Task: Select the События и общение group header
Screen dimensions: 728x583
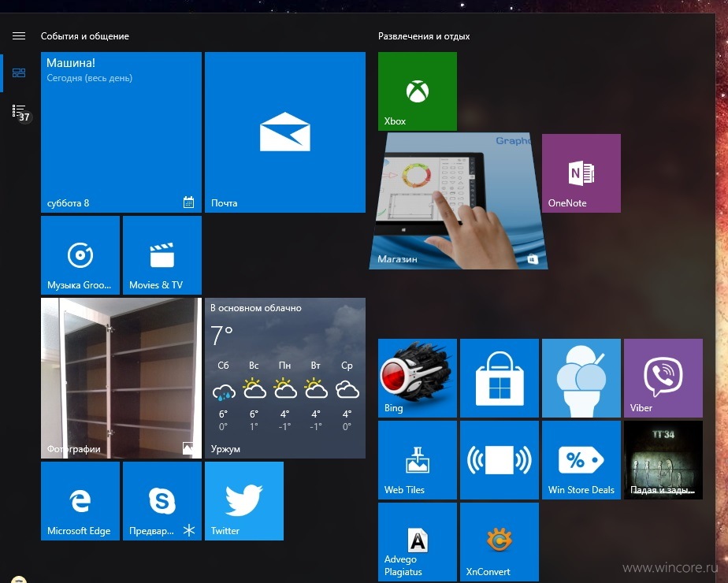Action: coord(85,36)
